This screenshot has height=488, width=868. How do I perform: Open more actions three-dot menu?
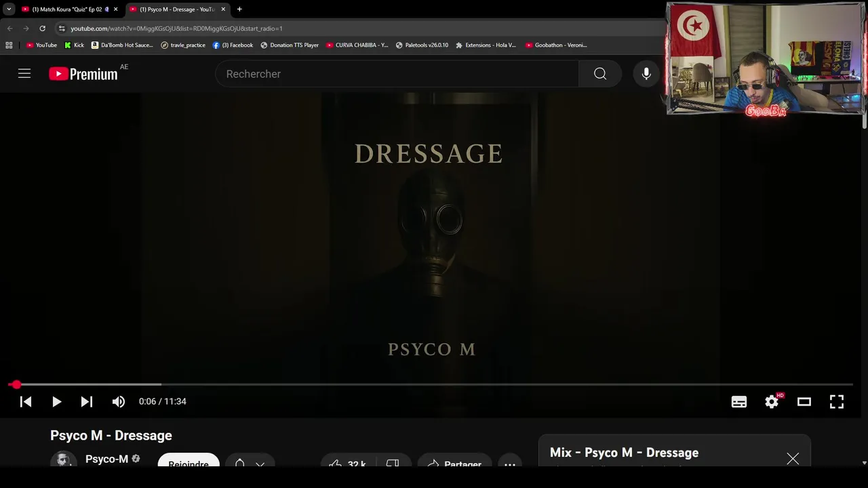510,460
